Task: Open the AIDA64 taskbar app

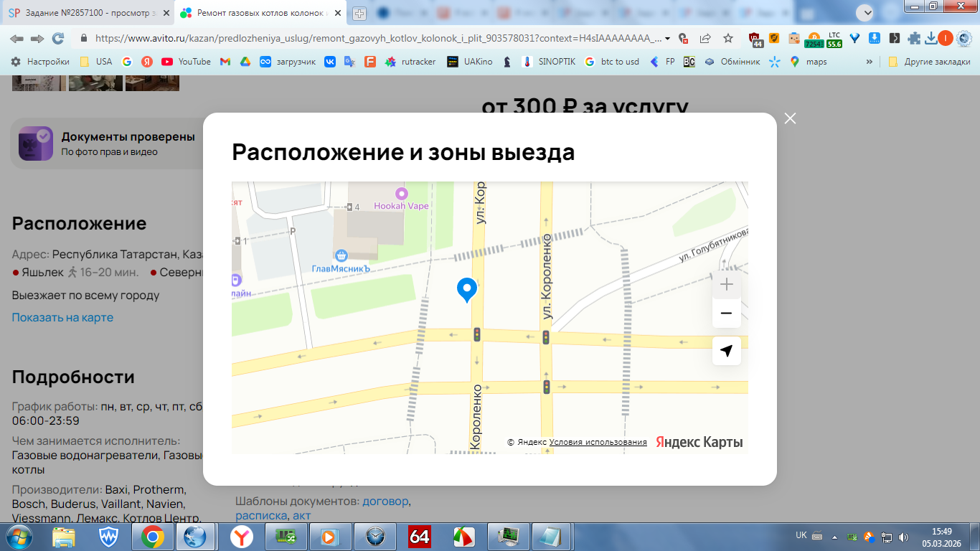Action: [x=419, y=537]
